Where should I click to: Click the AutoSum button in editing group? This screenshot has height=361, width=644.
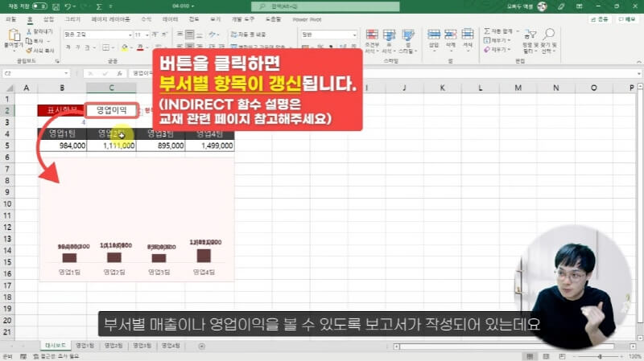(497, 31)
